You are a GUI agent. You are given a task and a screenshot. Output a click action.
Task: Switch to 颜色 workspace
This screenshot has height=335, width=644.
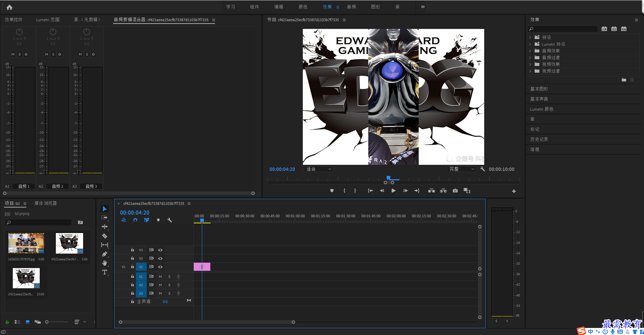(303, 7)
